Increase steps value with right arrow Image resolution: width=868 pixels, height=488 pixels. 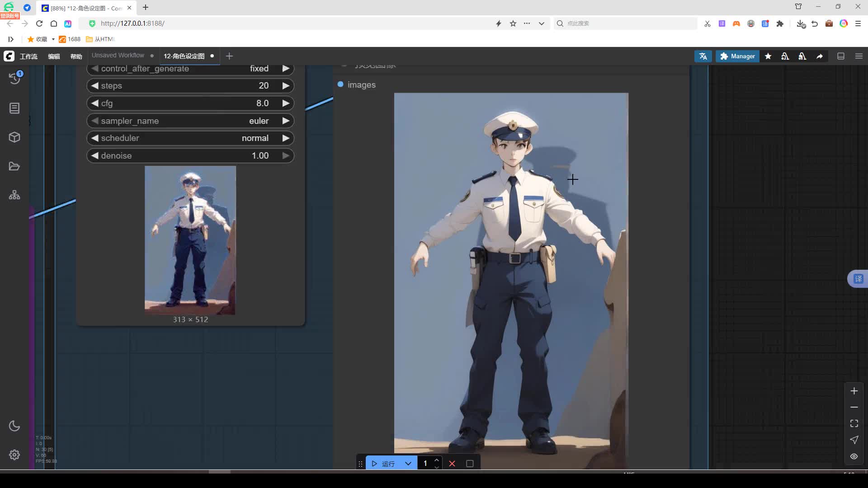point(286,86)
